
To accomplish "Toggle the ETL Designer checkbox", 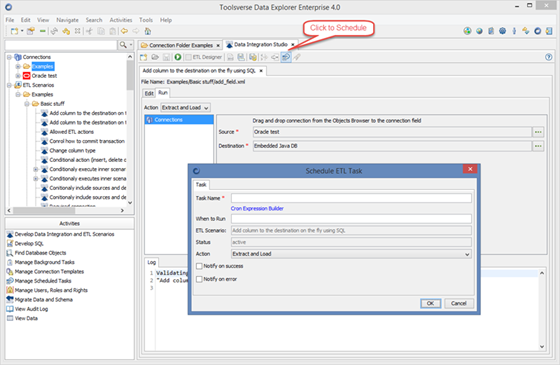I will tap(188, 57).
